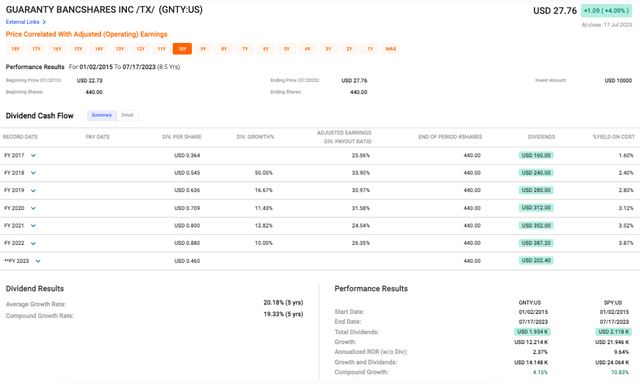Click the 20.18% (5 yrs) average growth
Viewport: 640px width, 384px height.
pyautogui.click(x=283, y=303)
